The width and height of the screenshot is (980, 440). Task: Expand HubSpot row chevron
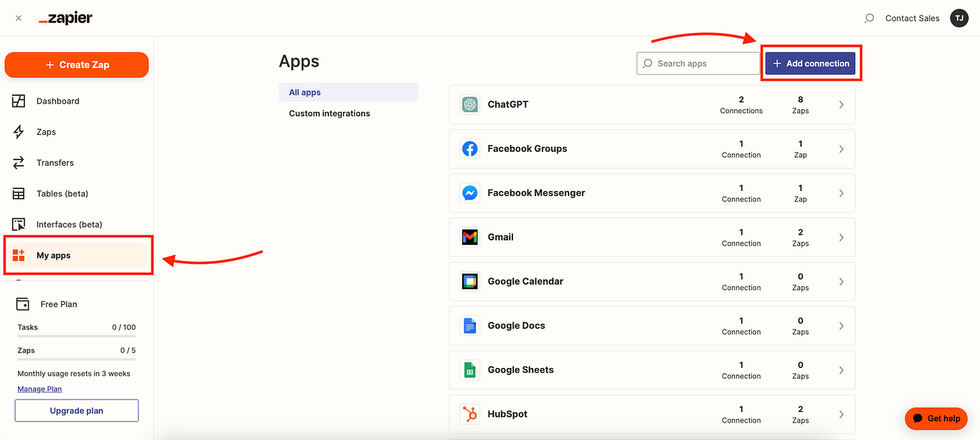click(841, 414)
